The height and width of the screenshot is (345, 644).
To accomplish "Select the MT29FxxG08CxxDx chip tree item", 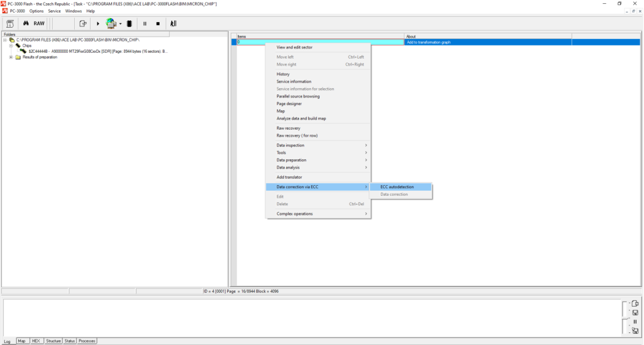I will 94,51.
